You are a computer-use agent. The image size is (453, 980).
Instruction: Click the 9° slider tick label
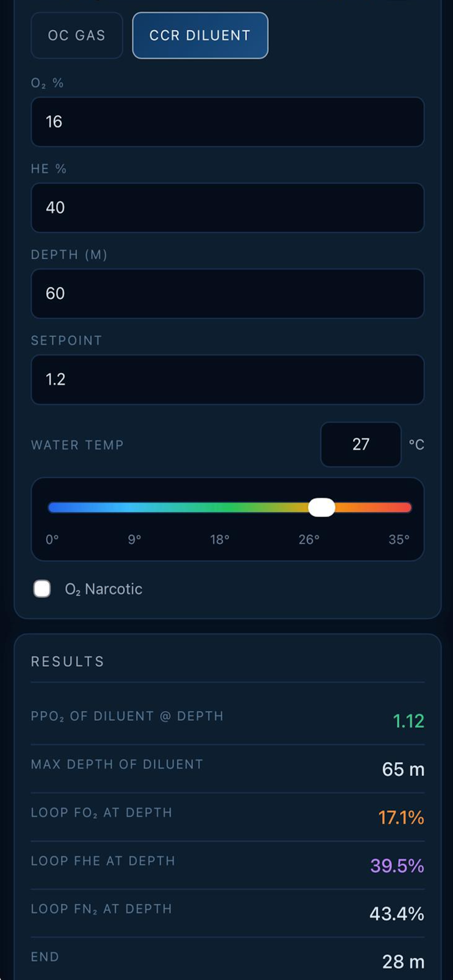[134, 540]
